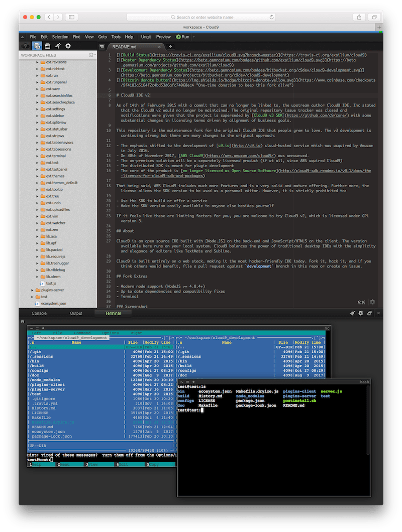Click the test.js file icon
The image size is (402, 532).
43,283
